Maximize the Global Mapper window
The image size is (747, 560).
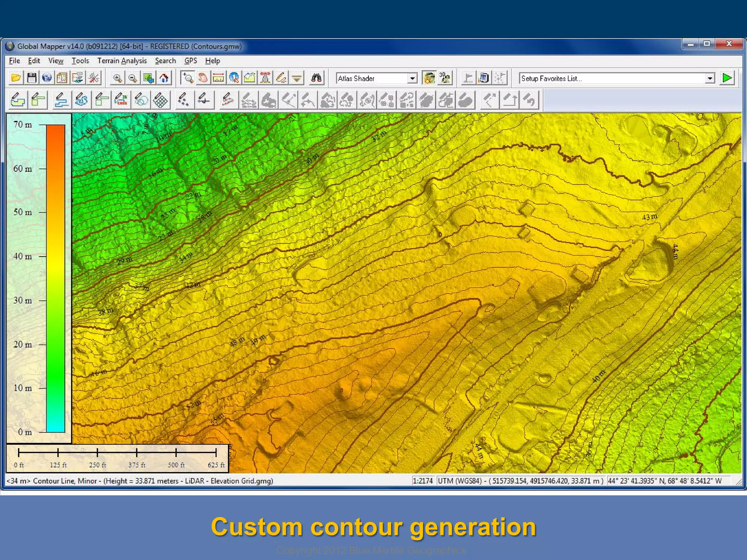click(707, 44)
